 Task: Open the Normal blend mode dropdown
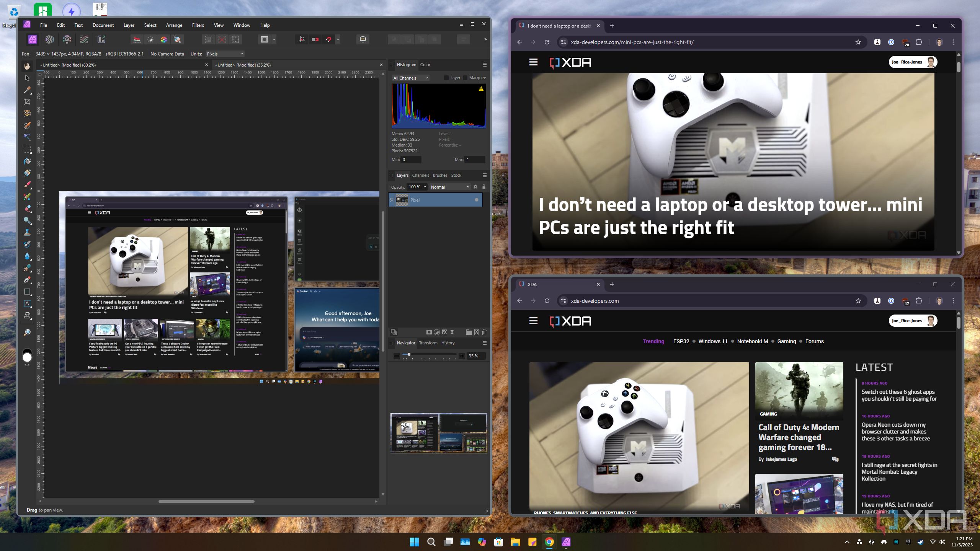(450, 187)
